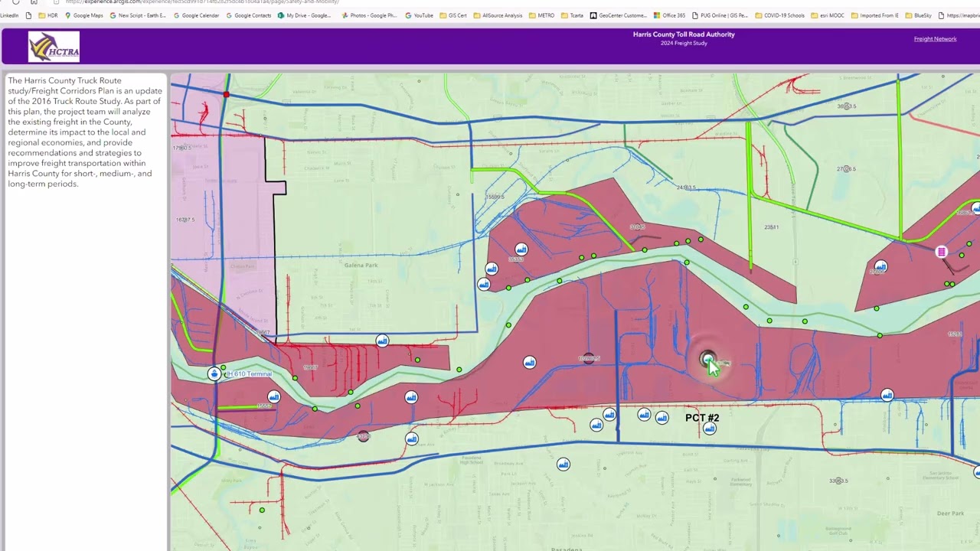Expand the COVID-19 Schools bookmark folder
Screen dimensions: 980x551
pos(779,15)
